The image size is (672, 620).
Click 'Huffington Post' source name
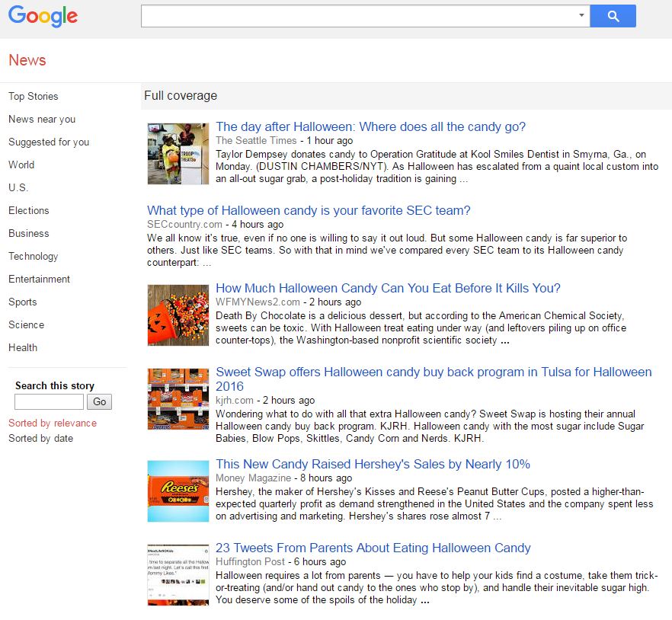[250, 561]
